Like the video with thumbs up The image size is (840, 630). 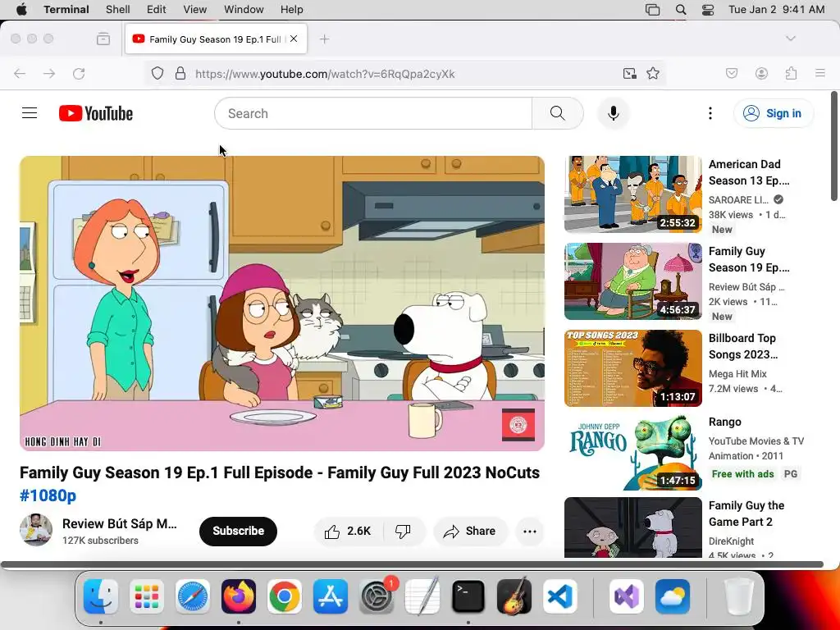point(348,531)
